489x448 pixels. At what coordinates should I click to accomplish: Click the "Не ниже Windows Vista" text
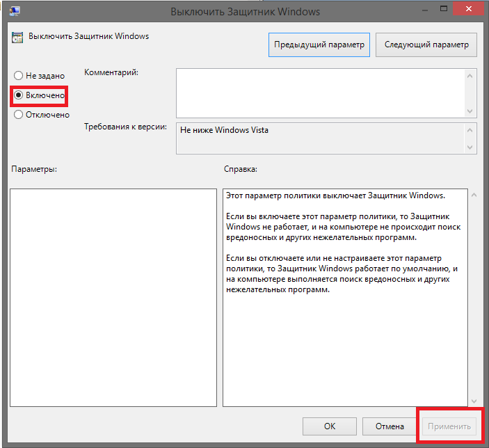(224, 130)
